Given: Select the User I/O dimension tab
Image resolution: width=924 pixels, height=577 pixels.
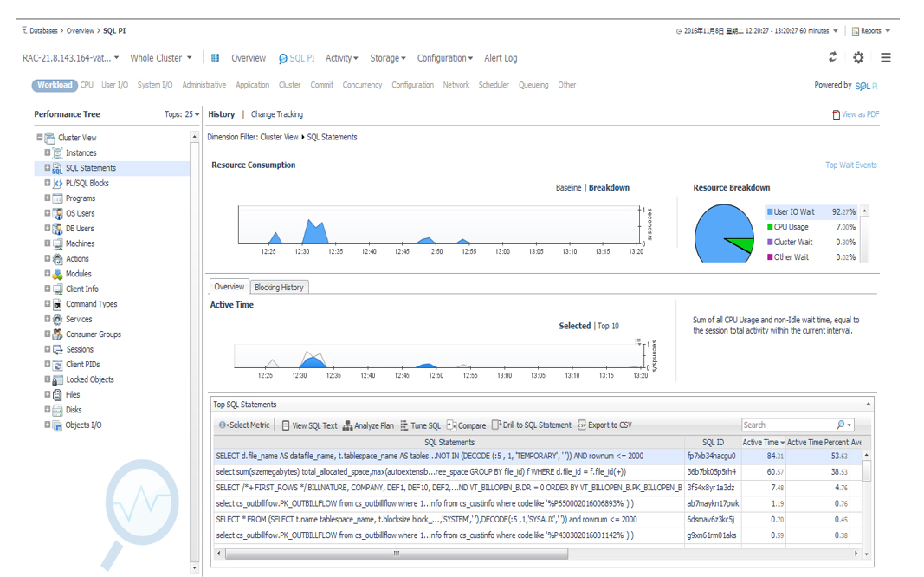Looking at the screenshot, I should click(114, 85).
